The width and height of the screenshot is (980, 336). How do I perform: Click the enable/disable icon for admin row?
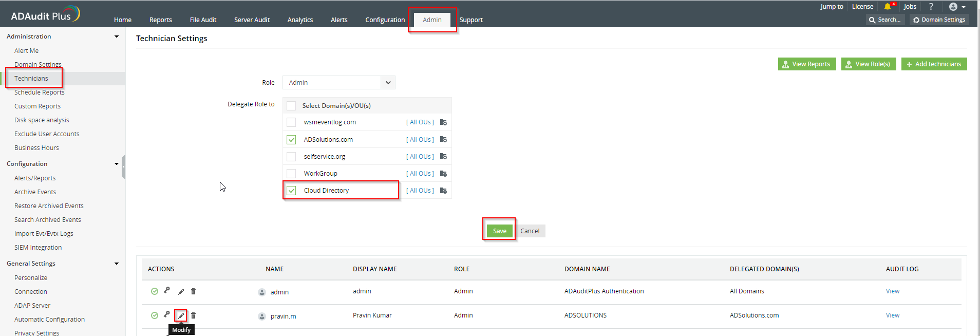[154, 291]
